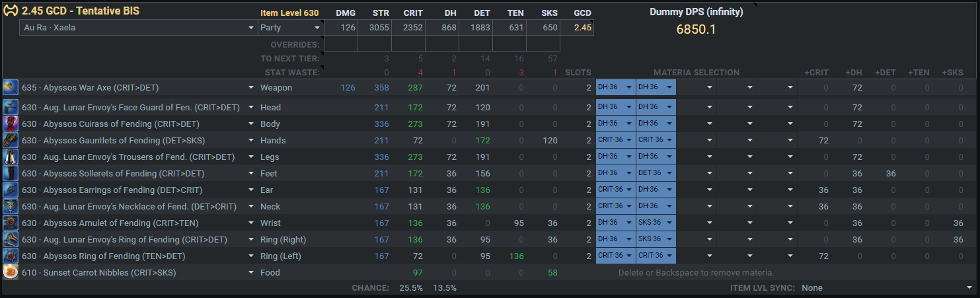The image size is (980, 298).
Task: Click the Sunset Carrot Nibbles food icon
Action: coord(11,272)
